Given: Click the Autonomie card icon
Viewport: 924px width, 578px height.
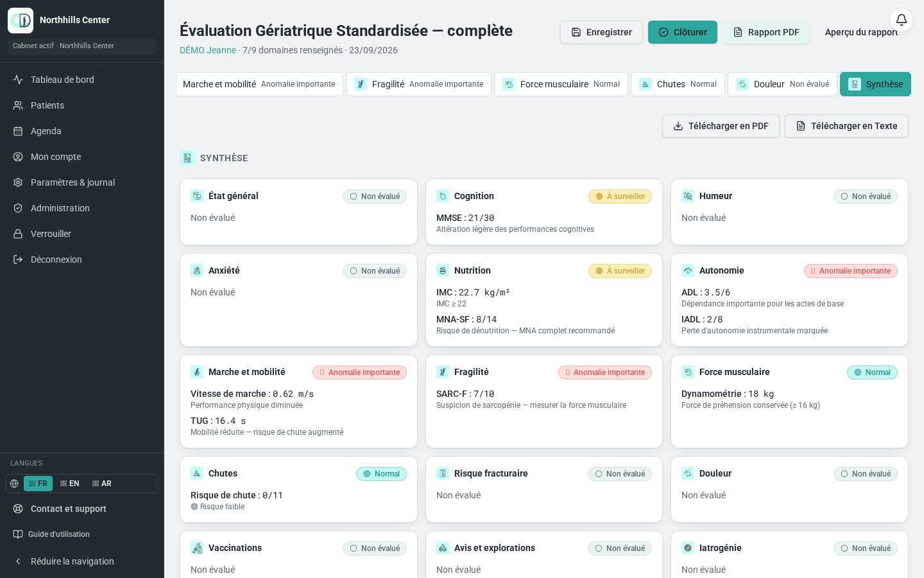Looking at the screenshot, I should coord(688,270).
